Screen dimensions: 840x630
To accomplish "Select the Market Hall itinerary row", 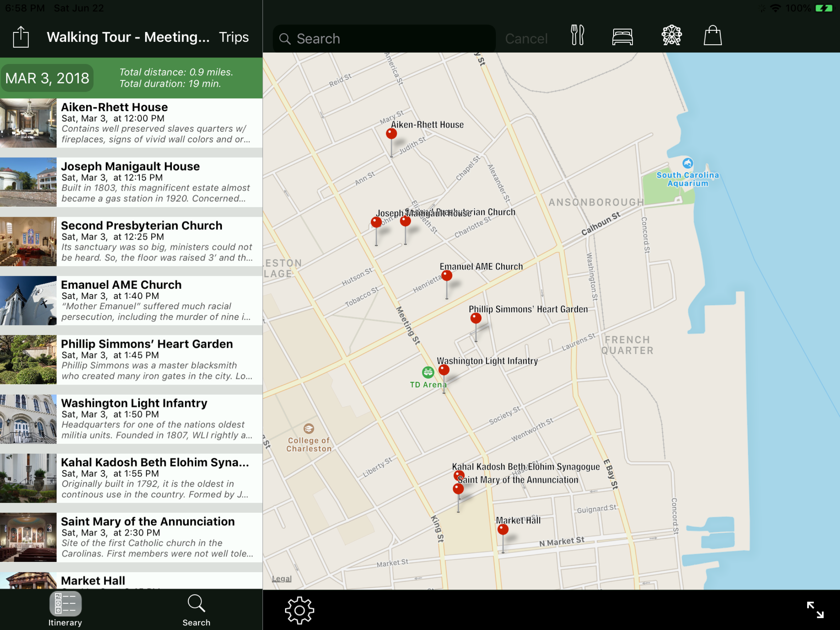I will click(131, 580).
